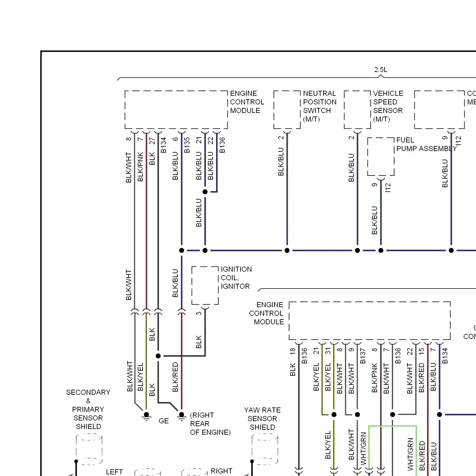The height and width of the screenshot is (476, 476).
Task: Click the 2.5L label at the top
Action: click(380, 69)
